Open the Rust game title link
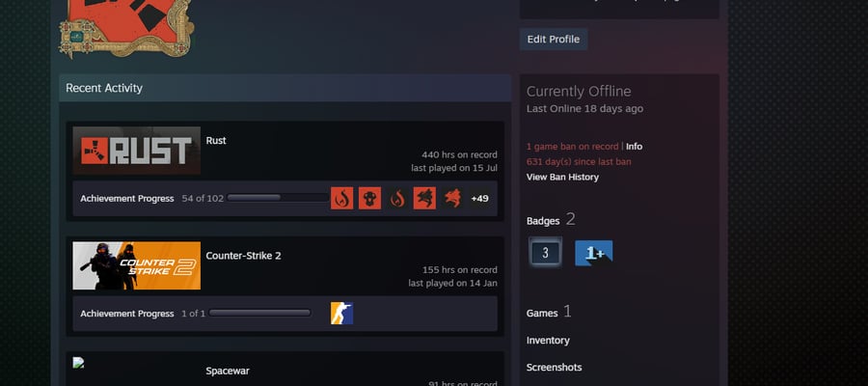 [x=216, y=141]
